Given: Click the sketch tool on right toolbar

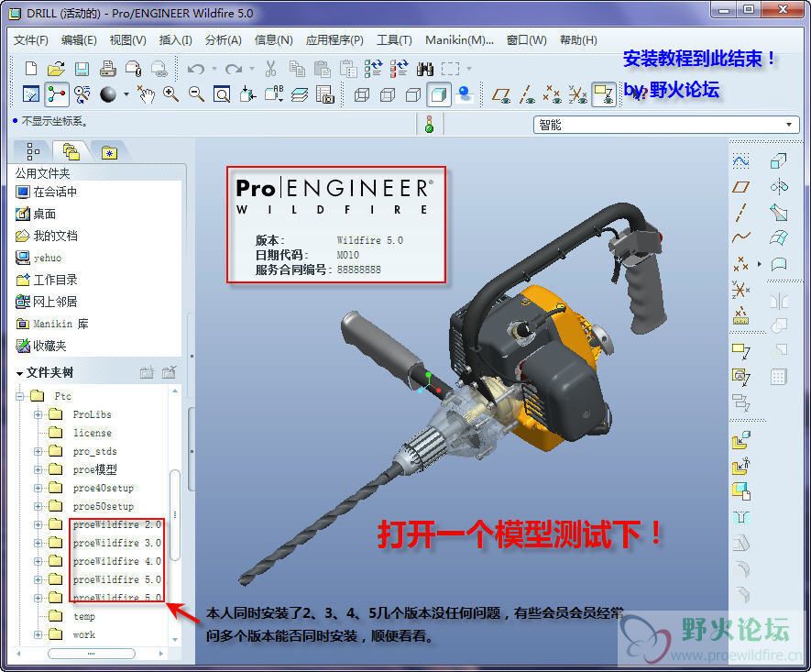Looking at the screenshot, I should pyautogui.click(x=740, y=161).
